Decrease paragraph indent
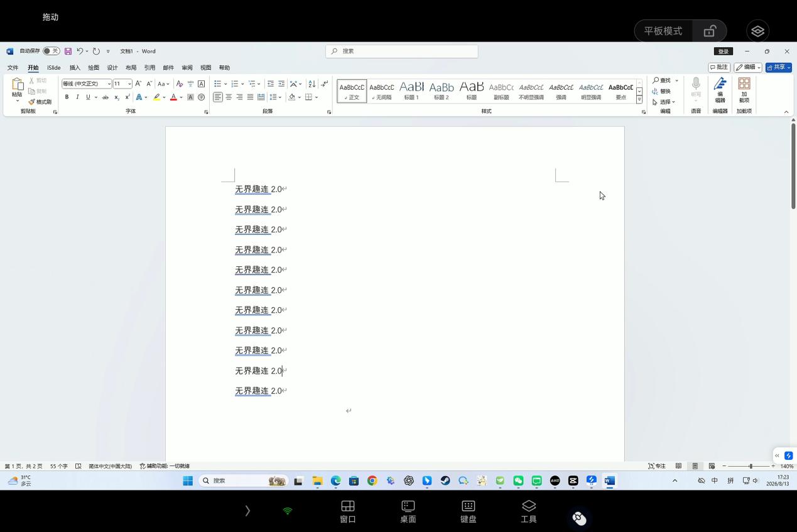The image size is (797, 532). [x=271, y=84]
